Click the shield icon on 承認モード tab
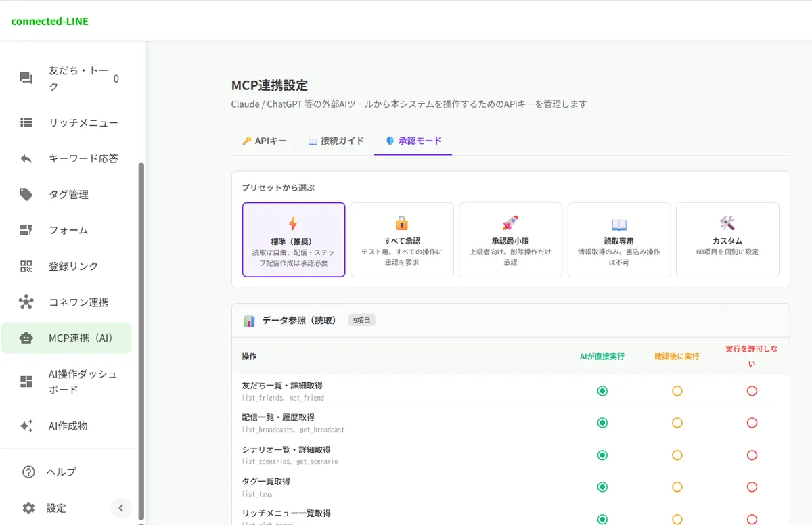 [390, 141]
